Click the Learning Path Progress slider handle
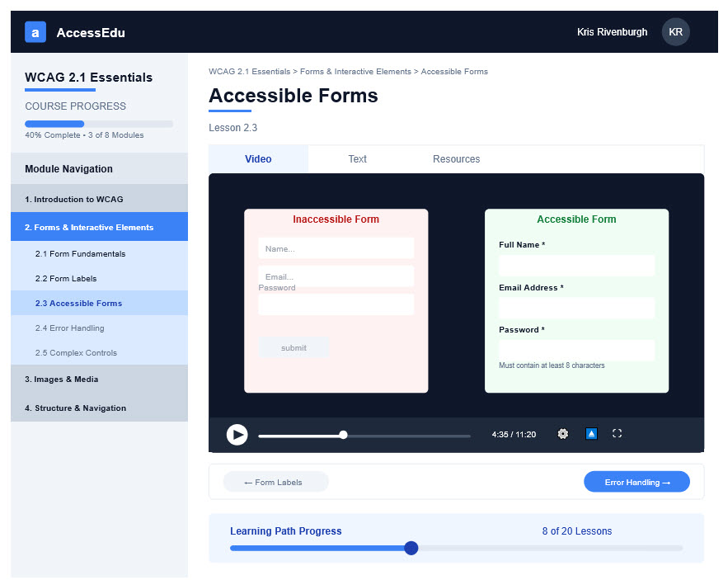 pos(411,548)
